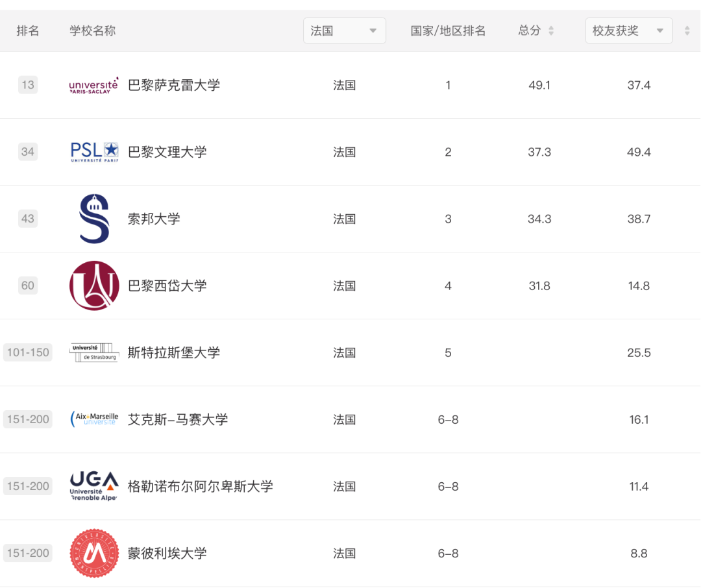Image resolution: width=701 pixels, height=588 pixels.
Task: Select rank badge 43
Action: point(28,219)
